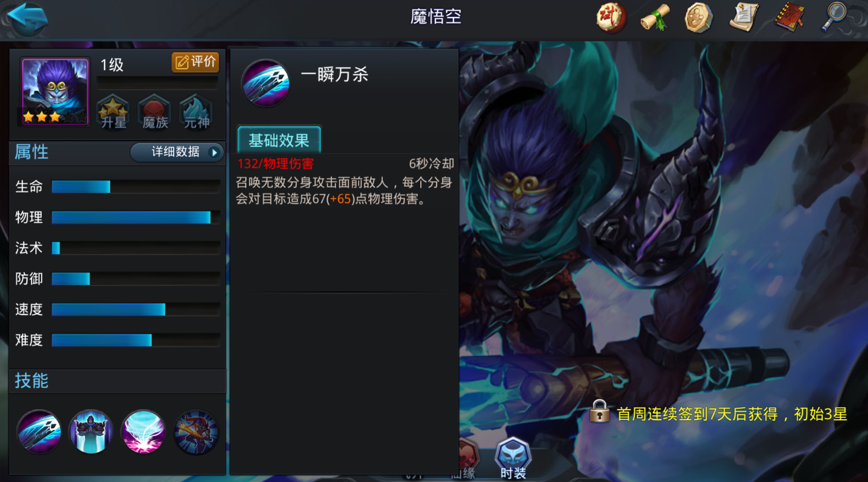This screenshot has width=868, height=482.
Task: Switch to 基础效果 tab
Action: (279, 140)
